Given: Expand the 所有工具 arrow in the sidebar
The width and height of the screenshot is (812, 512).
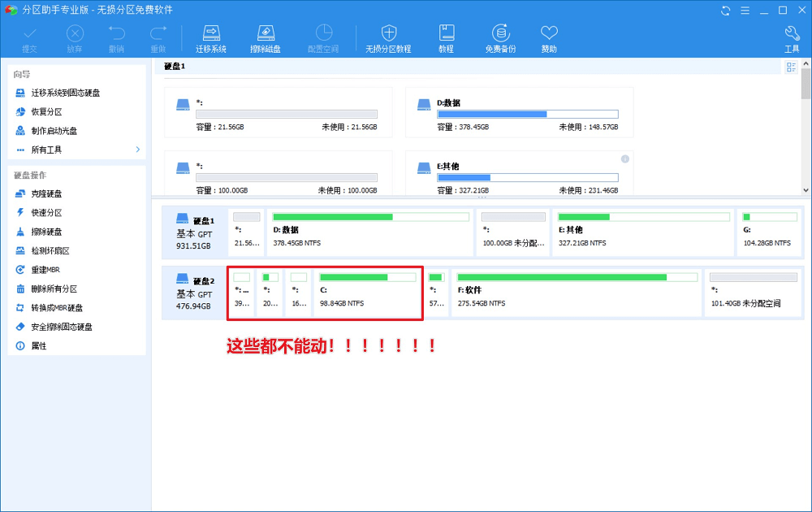Looking at the screenshot, I should pos(138,150).
